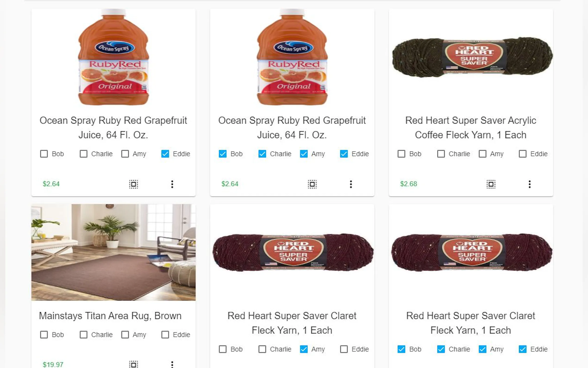Click the $19.97 price on rug card
The width and height of the screenshot is (588, 368).
pos(53,364)
